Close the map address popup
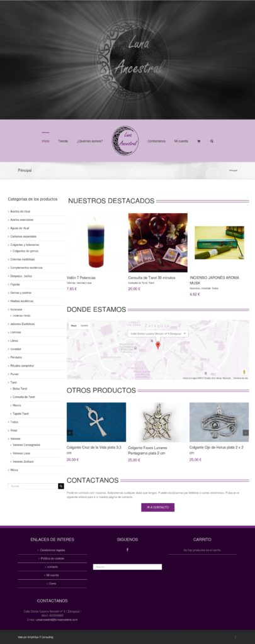 (x=184, y=333)
